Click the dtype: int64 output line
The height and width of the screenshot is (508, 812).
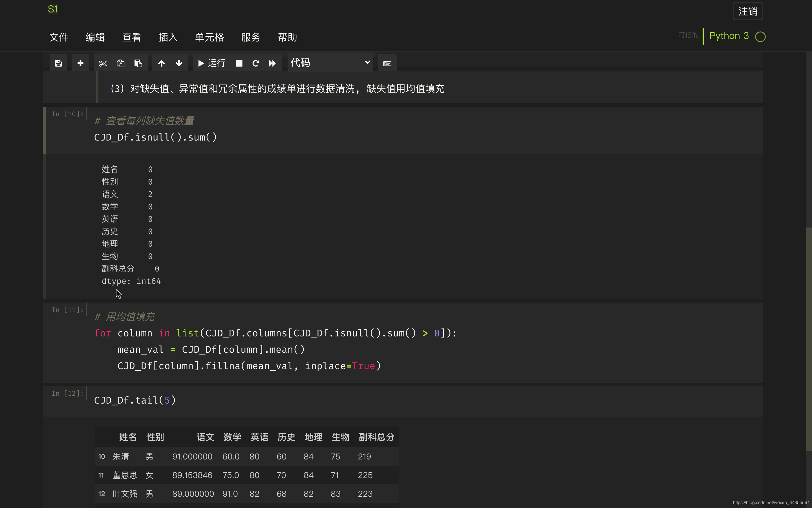point(131,281)
